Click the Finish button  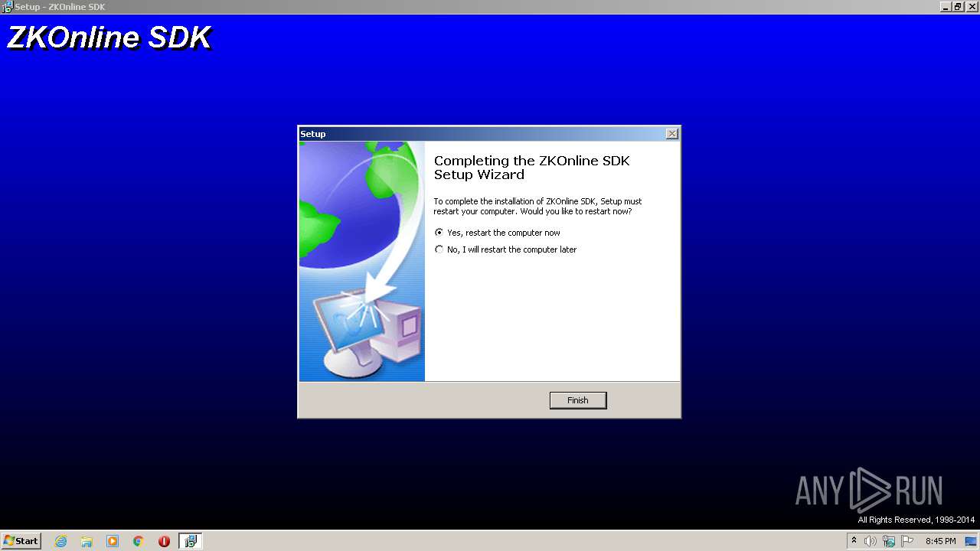point(578,400)
